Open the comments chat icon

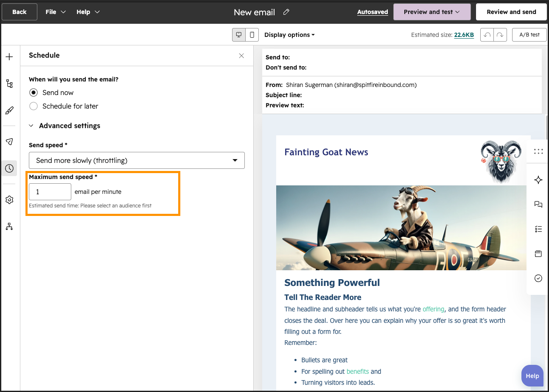[538, 204]
